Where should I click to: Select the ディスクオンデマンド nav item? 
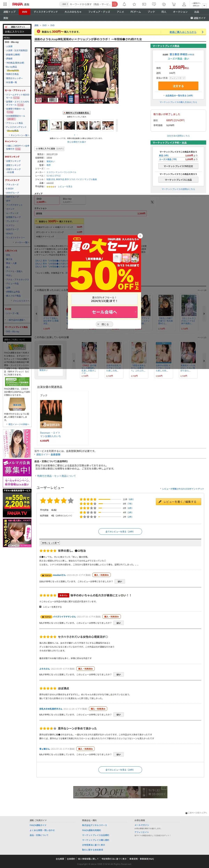pos(45,12)
